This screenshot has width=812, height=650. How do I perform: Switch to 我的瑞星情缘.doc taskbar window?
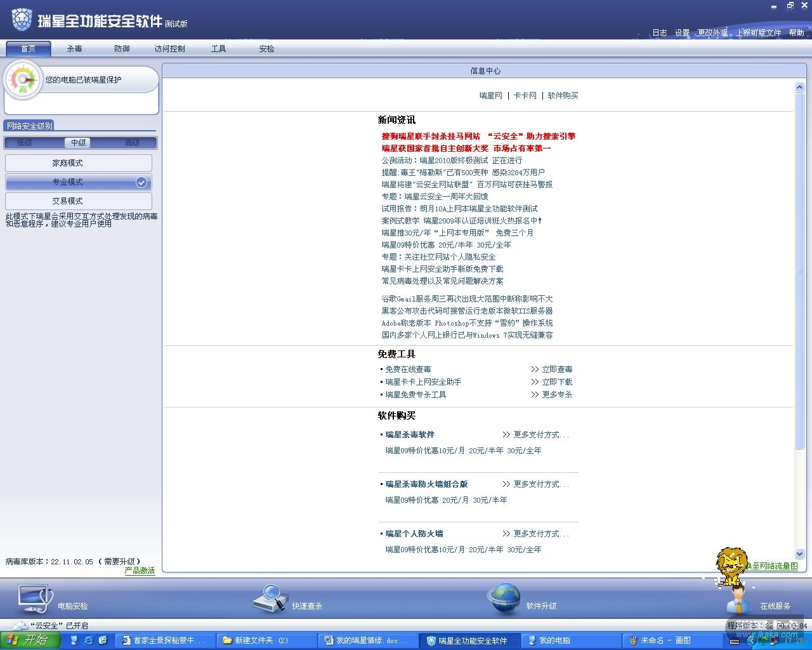click(369, 640)
